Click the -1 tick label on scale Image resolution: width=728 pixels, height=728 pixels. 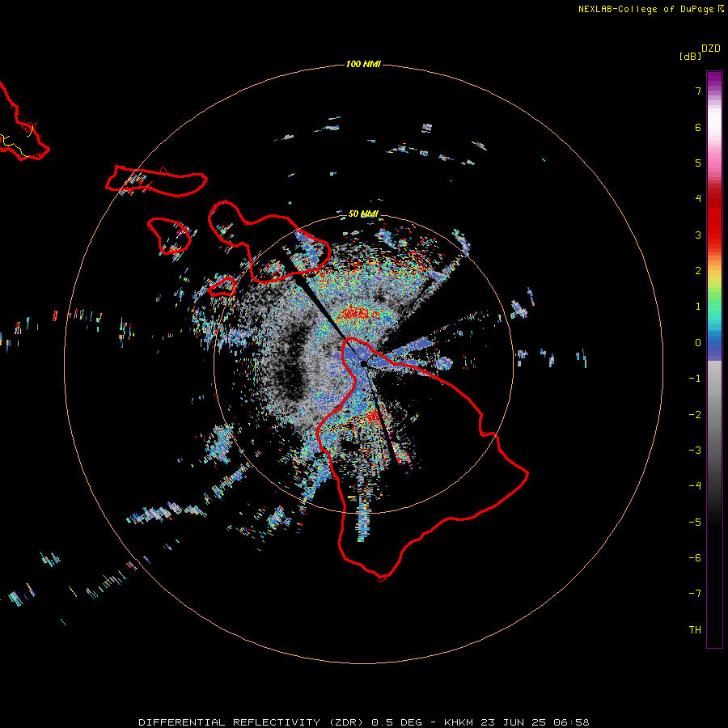coord(695,379)
